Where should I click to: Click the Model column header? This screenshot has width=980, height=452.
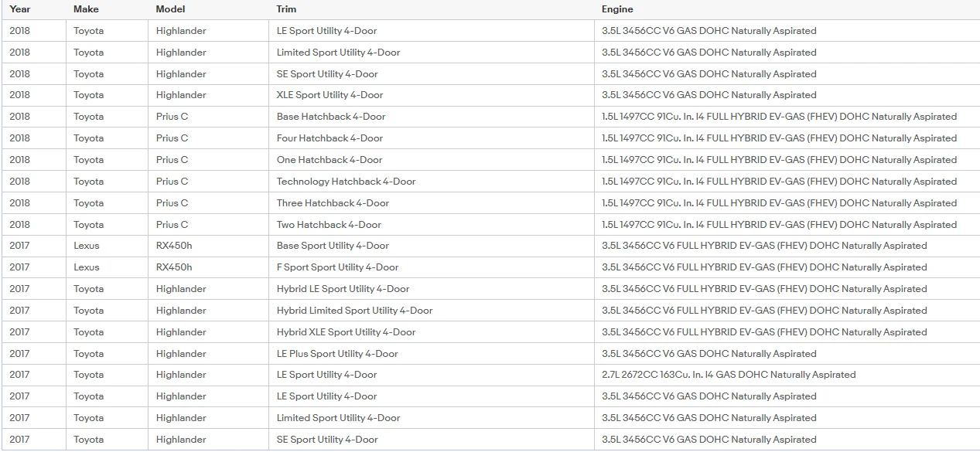(x=170, y=9)
